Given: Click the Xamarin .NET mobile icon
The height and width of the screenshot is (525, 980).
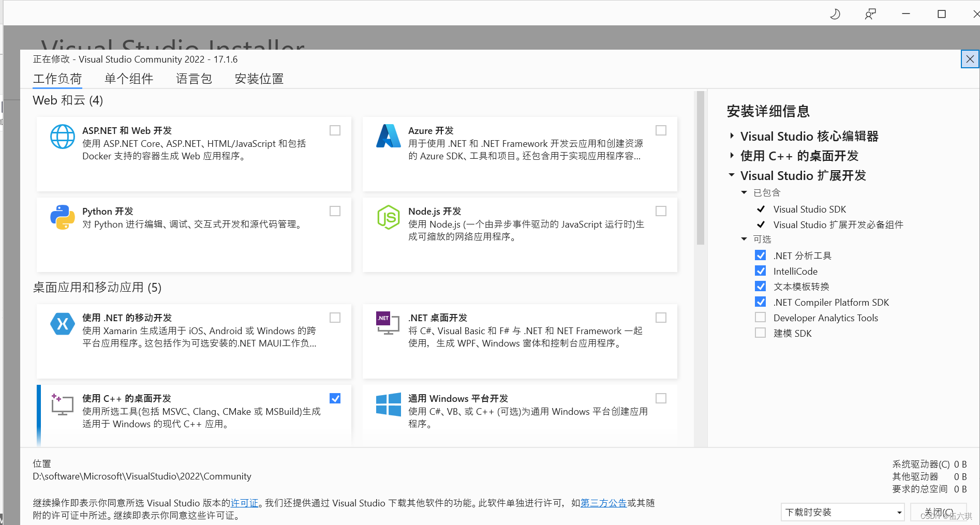Looking at the screenshot, I should coord(63,324).
